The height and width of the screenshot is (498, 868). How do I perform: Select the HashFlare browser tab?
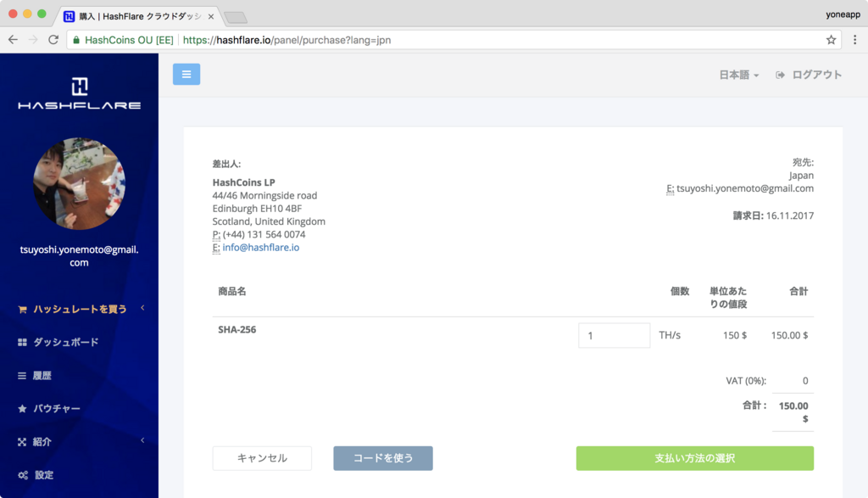point(140,17)
